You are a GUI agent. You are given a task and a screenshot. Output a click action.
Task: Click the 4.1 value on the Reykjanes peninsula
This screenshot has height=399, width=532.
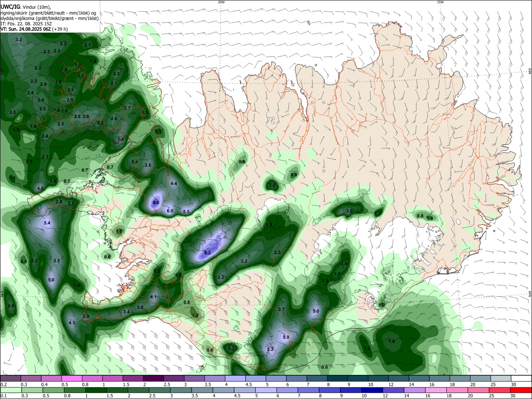pos(153,297)
